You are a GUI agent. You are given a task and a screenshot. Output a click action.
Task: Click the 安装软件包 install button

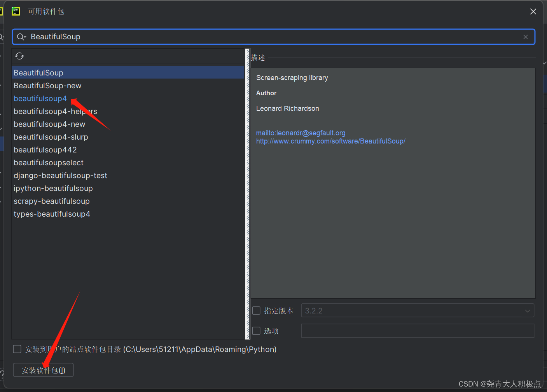[44, 370]
